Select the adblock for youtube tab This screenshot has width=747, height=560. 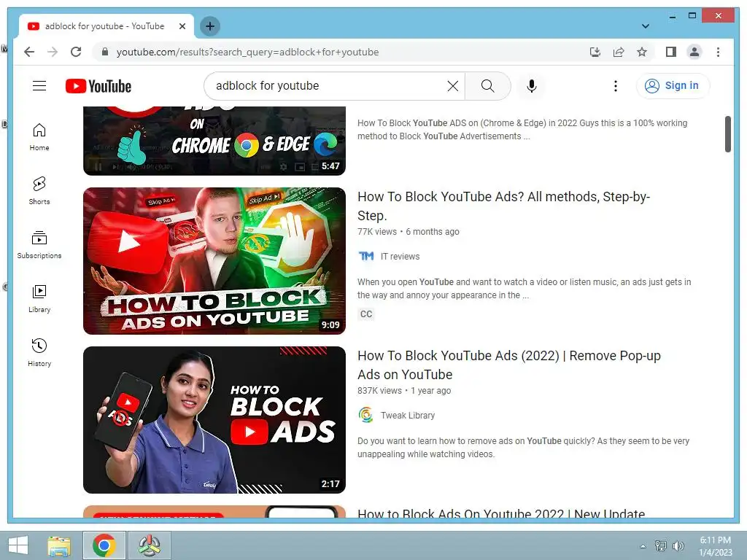[x=107, y=26]
